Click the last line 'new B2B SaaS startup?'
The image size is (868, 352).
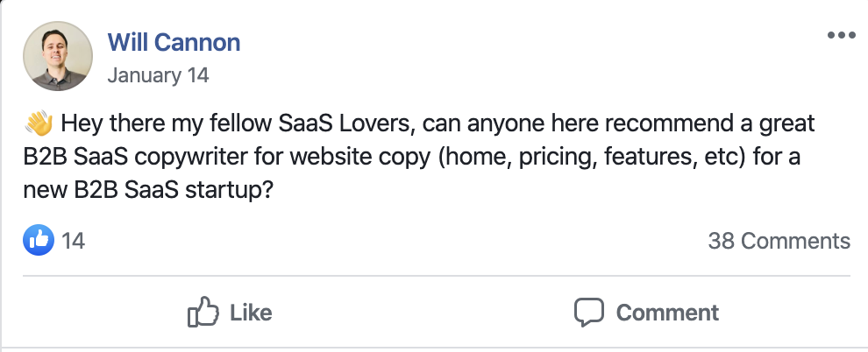(148, 191)
